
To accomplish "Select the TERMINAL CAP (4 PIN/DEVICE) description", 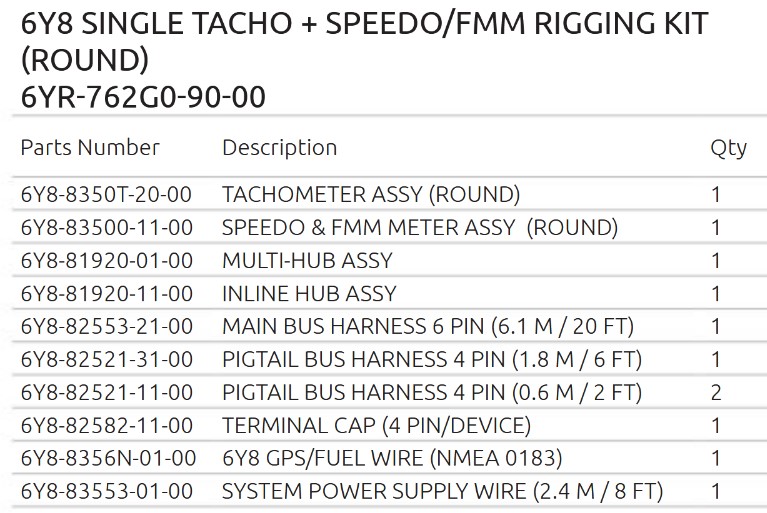I will (x=376, y=425).
